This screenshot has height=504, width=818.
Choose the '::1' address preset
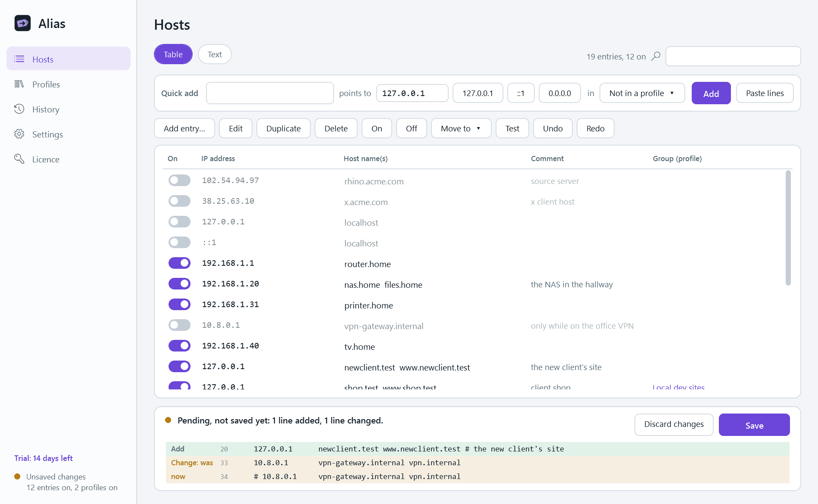click(521, 93)
